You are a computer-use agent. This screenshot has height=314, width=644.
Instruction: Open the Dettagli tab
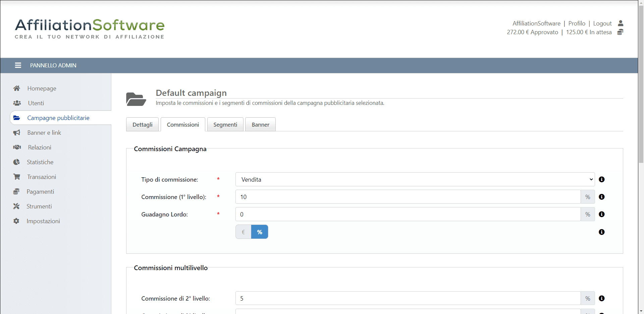[142, 125]
